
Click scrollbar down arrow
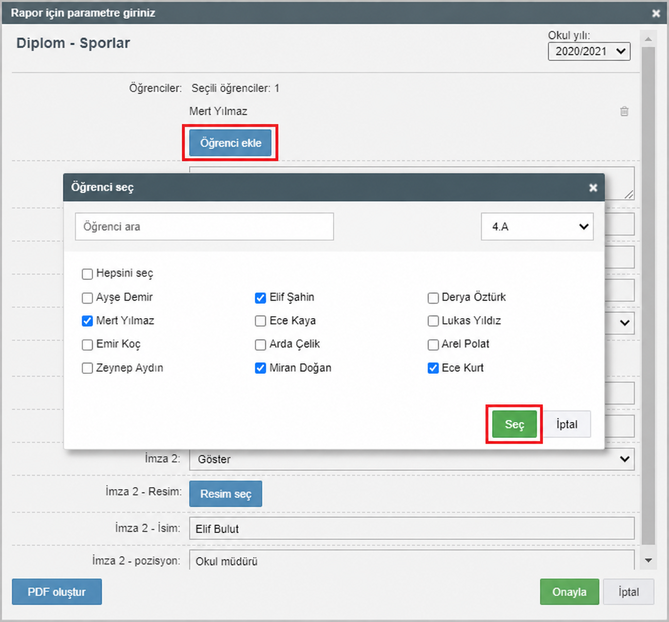(x=649, y=561)
